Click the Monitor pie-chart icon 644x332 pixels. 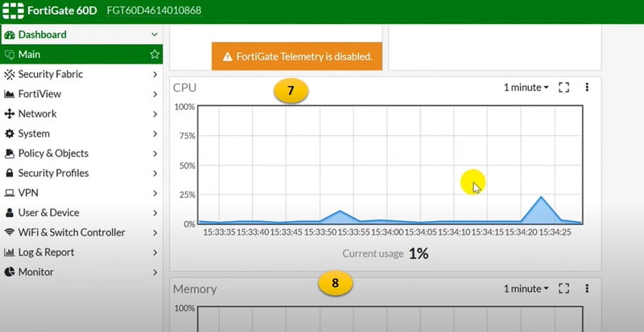[10, 272]
